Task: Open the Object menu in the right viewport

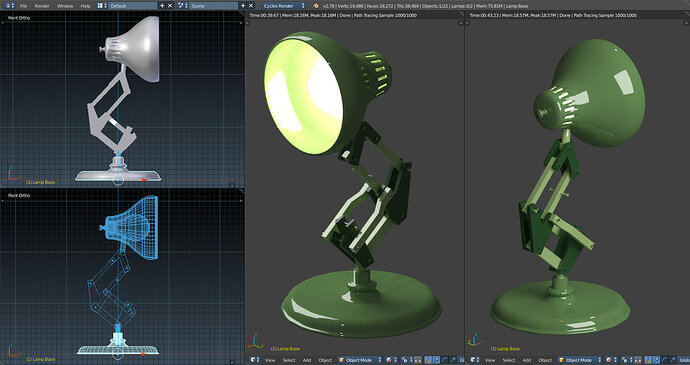Action: (x=545, y=360)
